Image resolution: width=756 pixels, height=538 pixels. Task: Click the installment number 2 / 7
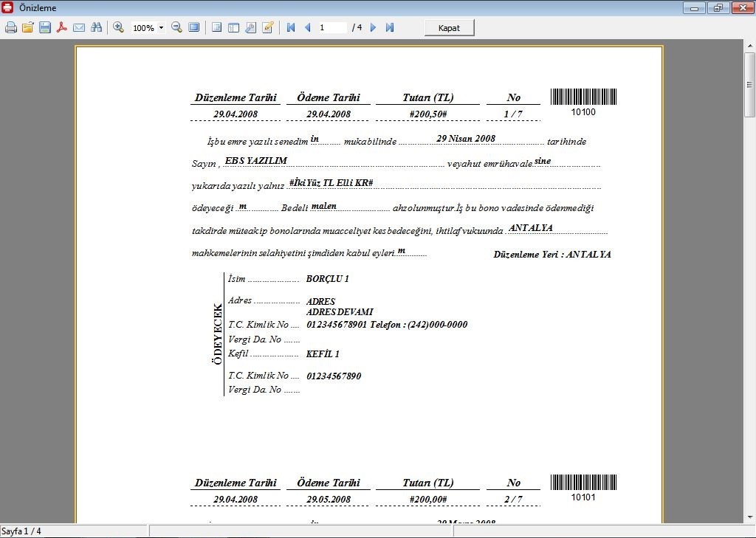[x=513, y=500]
